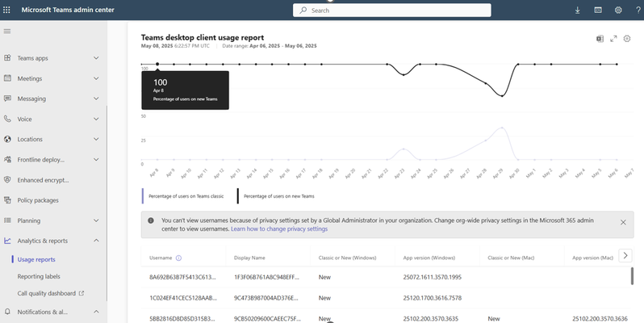Expand chart to full screen icon
The image size is (644, 323).
point(613,39)
